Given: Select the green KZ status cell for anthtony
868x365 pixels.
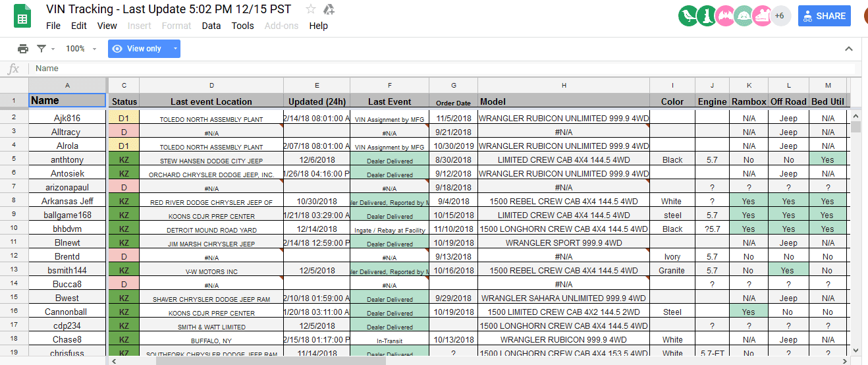Looking at the screenshot, I should pyautogui.click(x=124, y=159).
